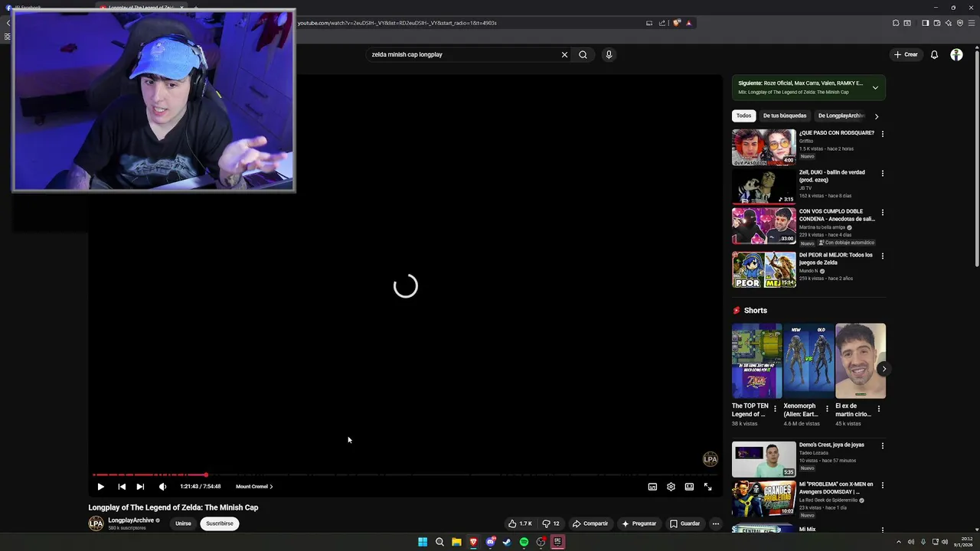Seek on the video progress bar
Viewport: 980px width, 551px height.
(x=404, y=474)
